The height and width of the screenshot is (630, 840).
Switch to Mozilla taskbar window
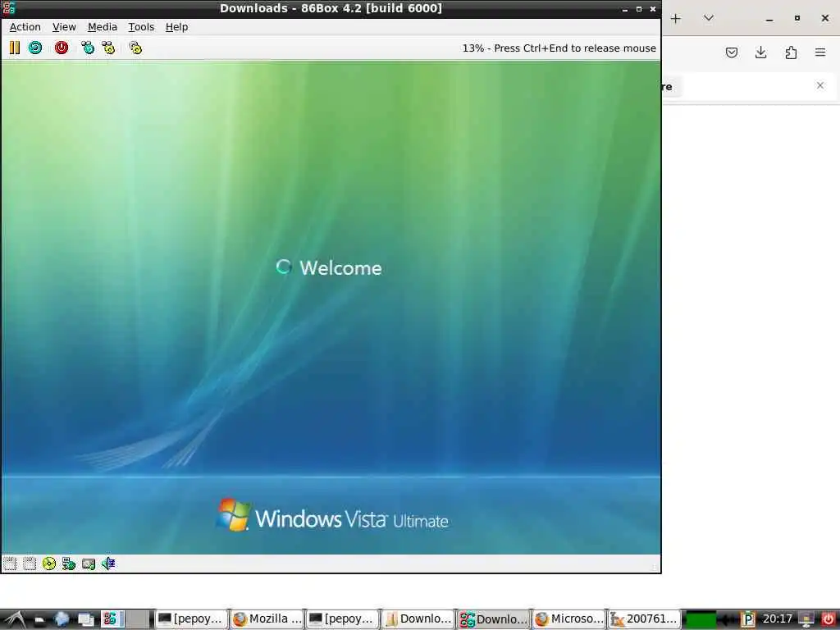pos(267,619)
